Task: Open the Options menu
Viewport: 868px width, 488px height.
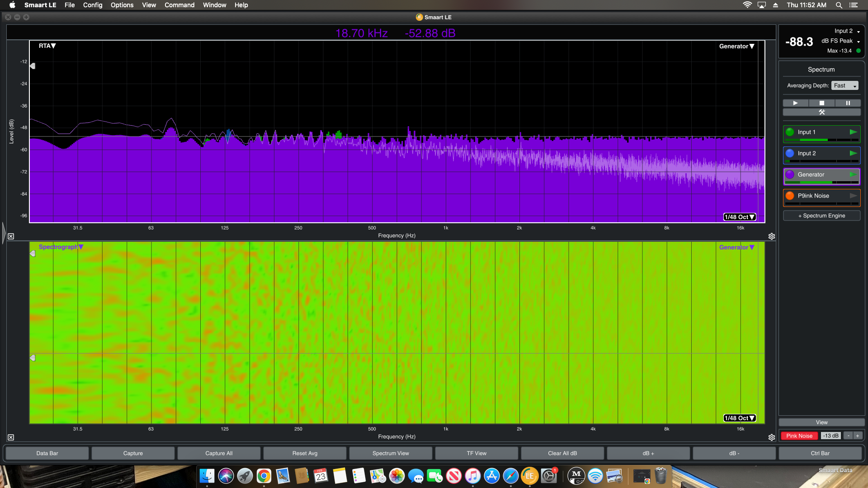Action: click(x=122, y=5)
